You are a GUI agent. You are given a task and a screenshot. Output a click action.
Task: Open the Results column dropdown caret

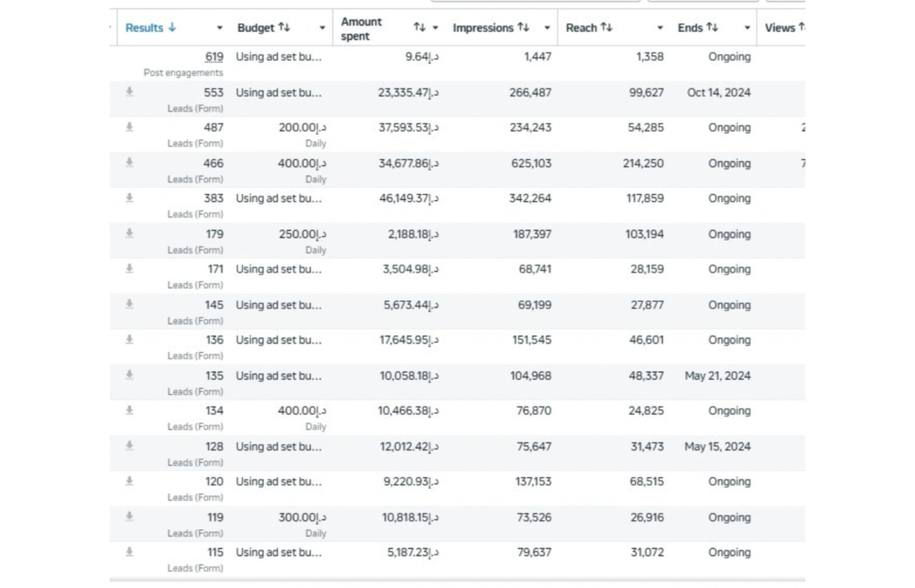[x=220, y=28]
